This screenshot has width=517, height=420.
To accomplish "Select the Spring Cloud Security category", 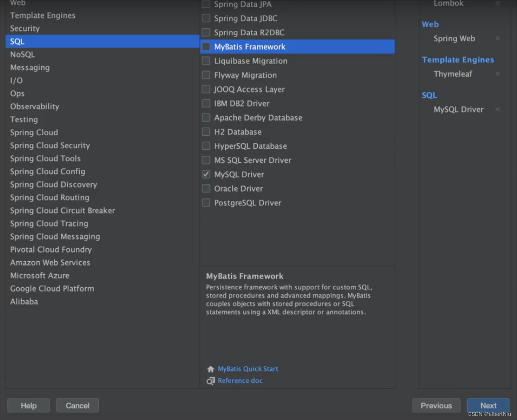I will click(102, 146).
